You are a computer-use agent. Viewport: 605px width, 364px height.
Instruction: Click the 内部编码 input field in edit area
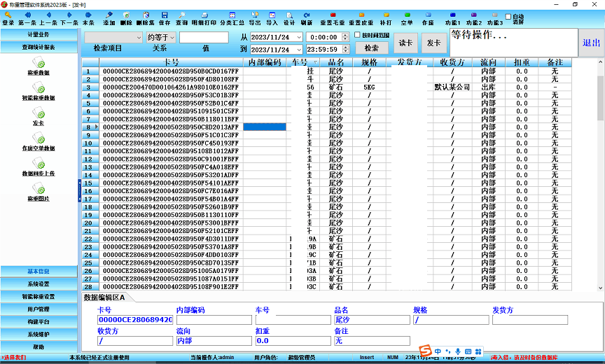pos(214,320)
